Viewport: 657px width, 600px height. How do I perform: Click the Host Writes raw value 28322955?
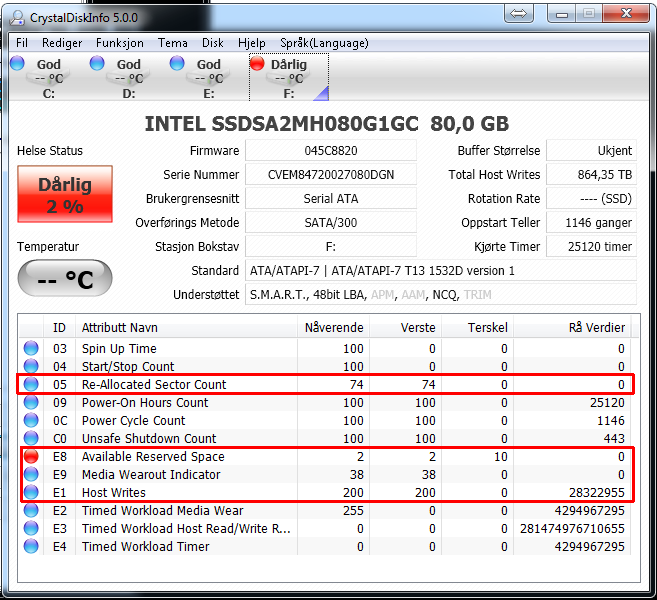pyautogui.click(x=597, y=492)
